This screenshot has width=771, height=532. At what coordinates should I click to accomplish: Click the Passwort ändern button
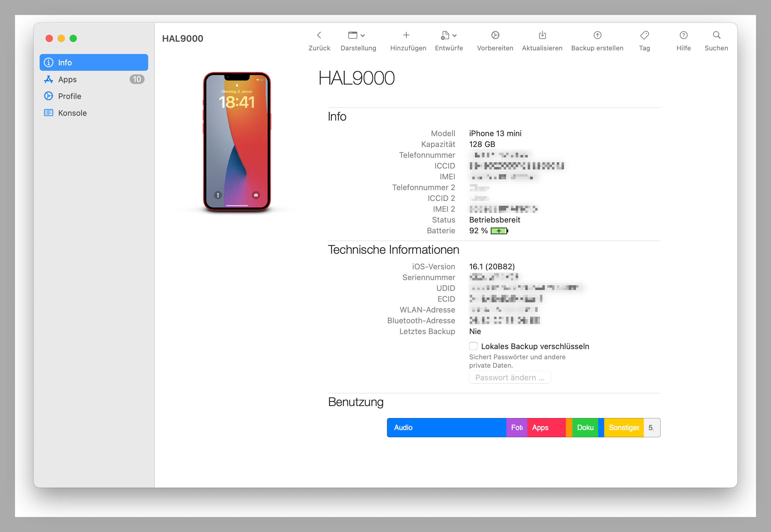[x=510, y=377]
